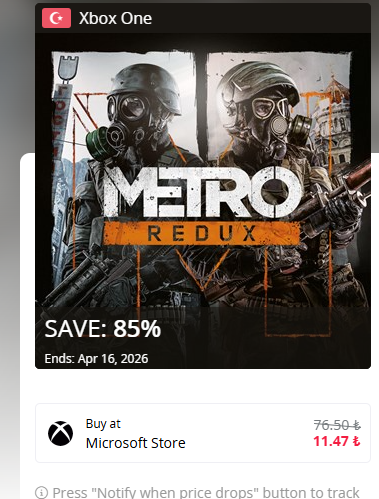The image size is (379, 499).
Task: Click the Xbox logo icon
Action: click(x=60, y=433)
